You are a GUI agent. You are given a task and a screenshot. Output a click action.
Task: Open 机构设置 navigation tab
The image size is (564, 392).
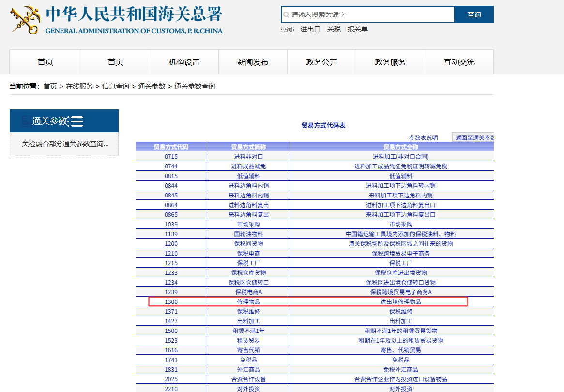(184, 62)
